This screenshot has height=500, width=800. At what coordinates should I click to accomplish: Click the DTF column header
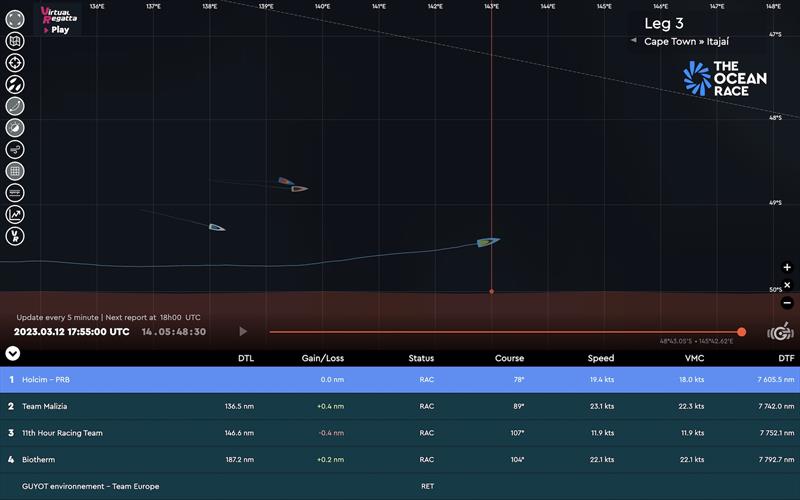[x=786, y=358]
